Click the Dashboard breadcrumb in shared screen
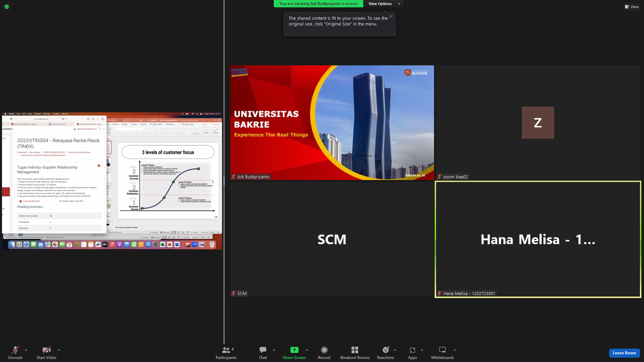 (x=22, y=152)
